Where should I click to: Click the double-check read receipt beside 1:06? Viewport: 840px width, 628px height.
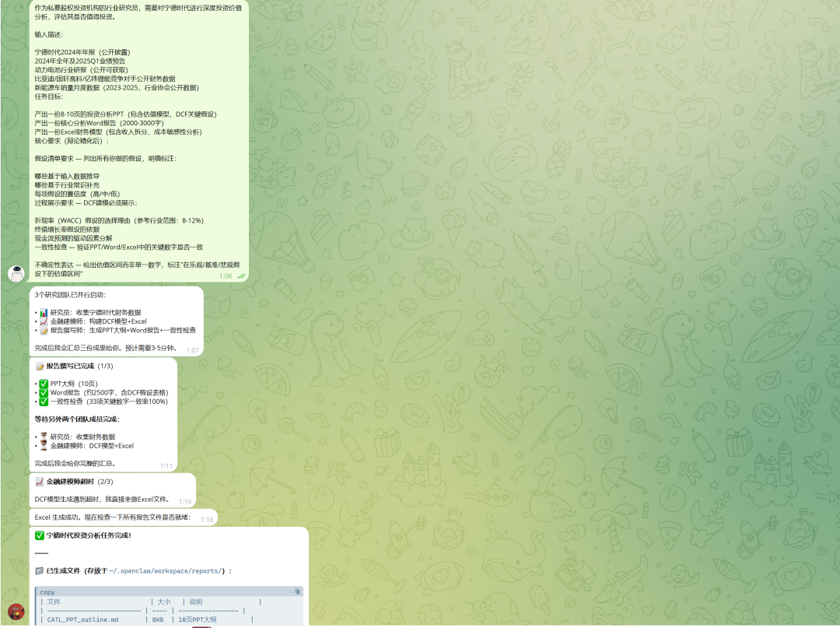click(242, 276)
